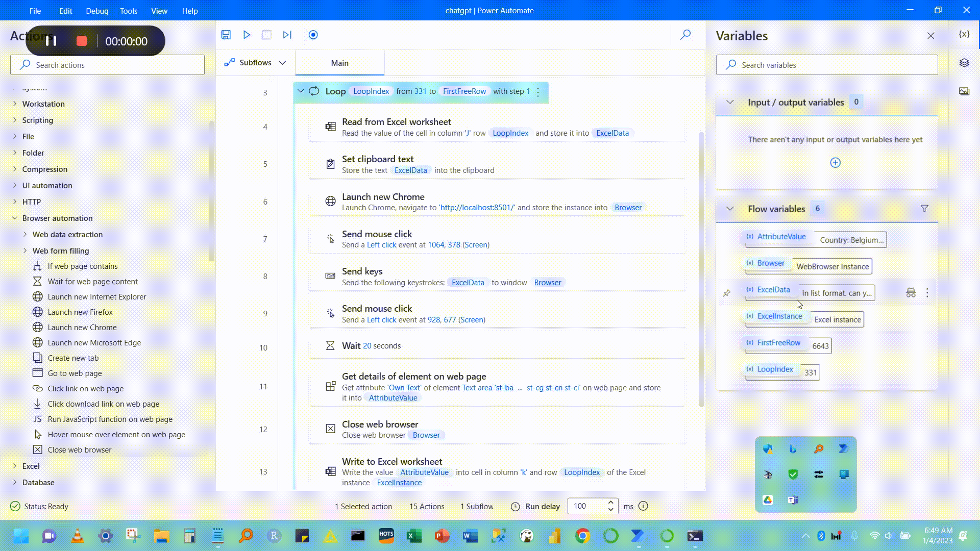The width and height of the screenshot is (980, 551).
Task: Click the localhost:8501 URL in the Launch Chrome step
Action: coord(477,208)
